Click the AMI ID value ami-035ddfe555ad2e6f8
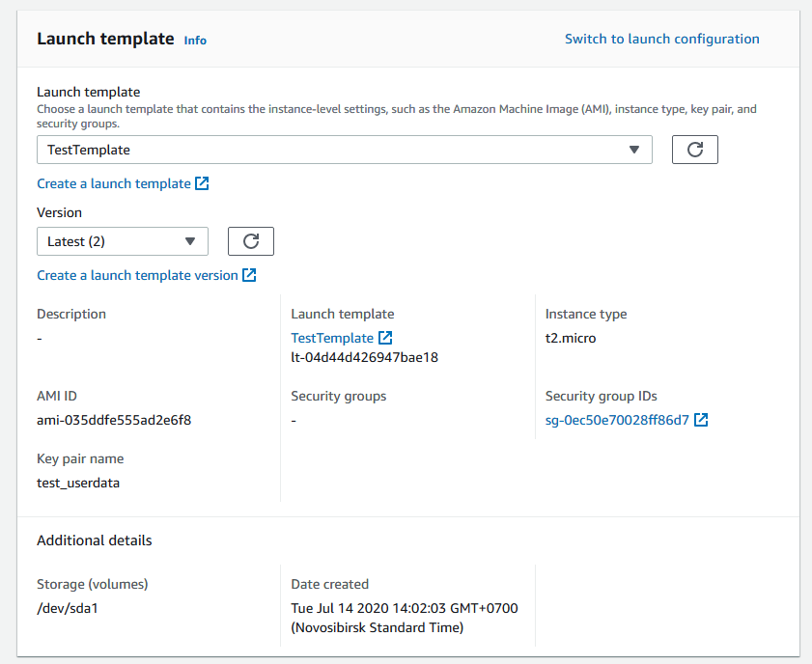Screen dimensions: 812x664 click(x=114, y=420)
